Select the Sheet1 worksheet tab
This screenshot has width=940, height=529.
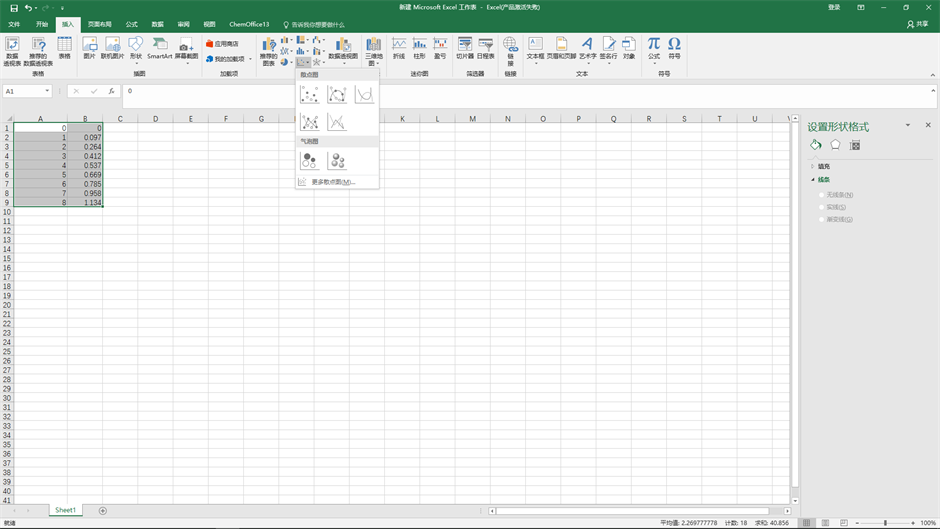[65, 510]
